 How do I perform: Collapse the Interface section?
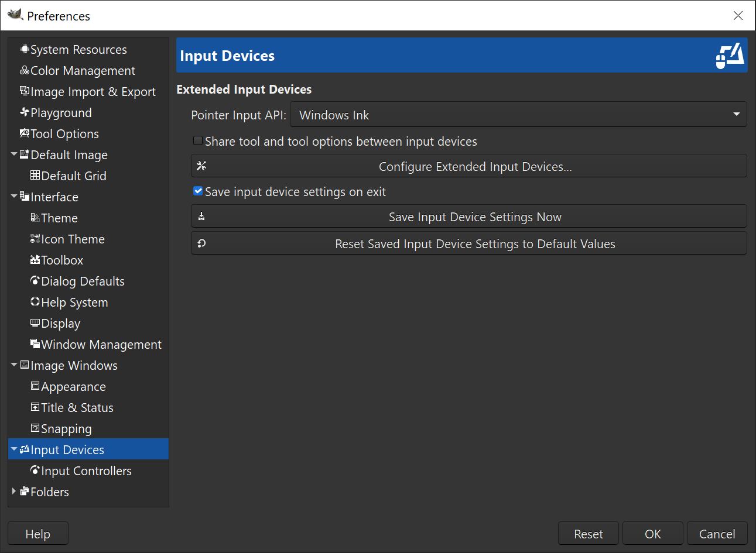click(13, 197)
